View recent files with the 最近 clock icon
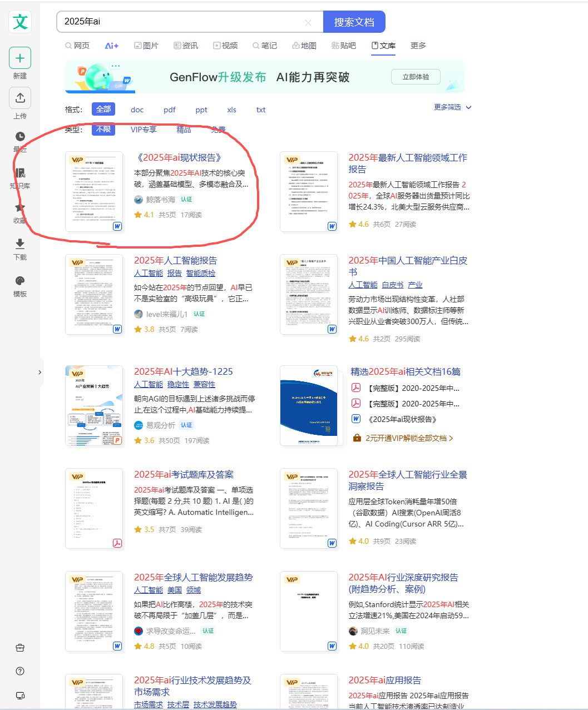This screenshot has height=710, width=588. click(20, 136)
